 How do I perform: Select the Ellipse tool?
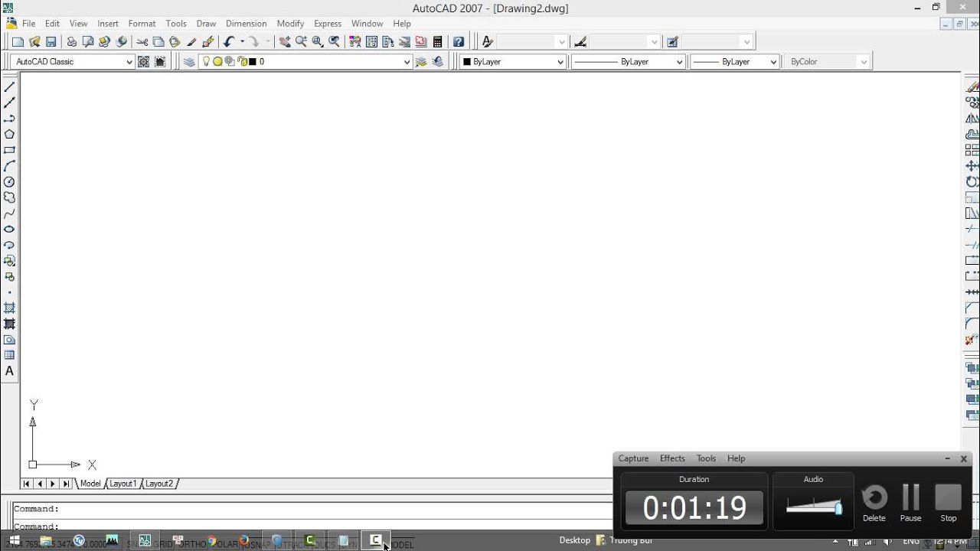pos(9,229)
